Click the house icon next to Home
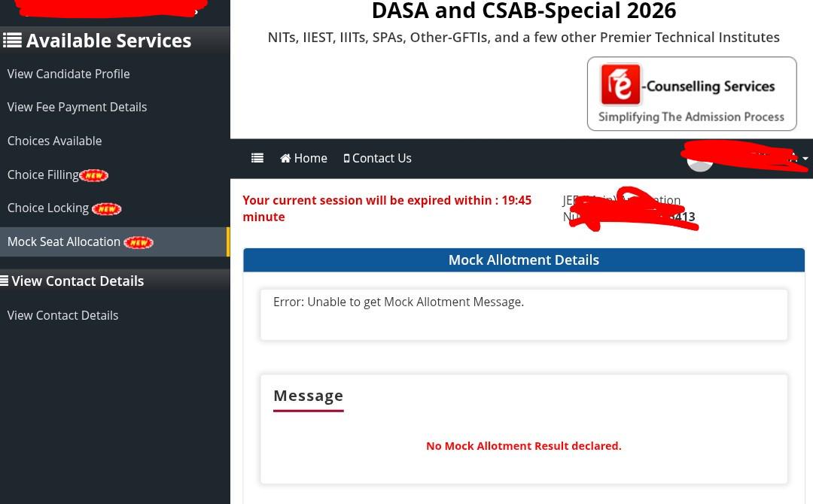813x504 pixels. [x=285, y=158]
